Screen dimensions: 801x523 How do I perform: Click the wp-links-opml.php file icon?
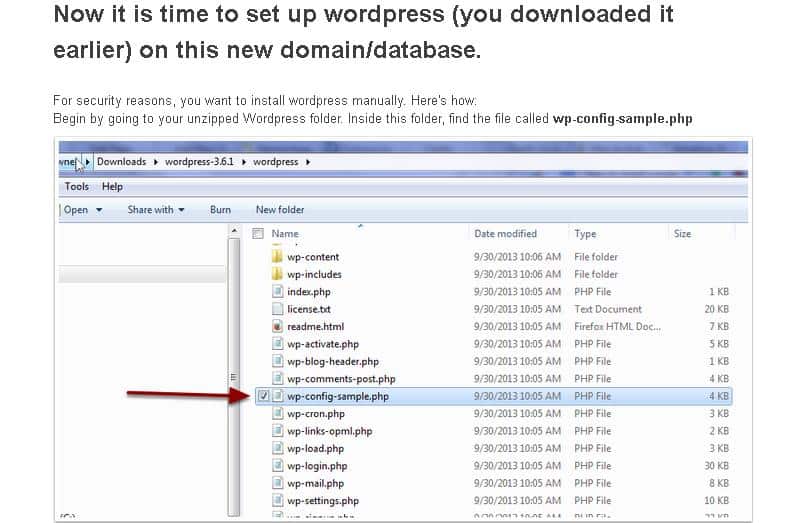(x=277, y=431)
